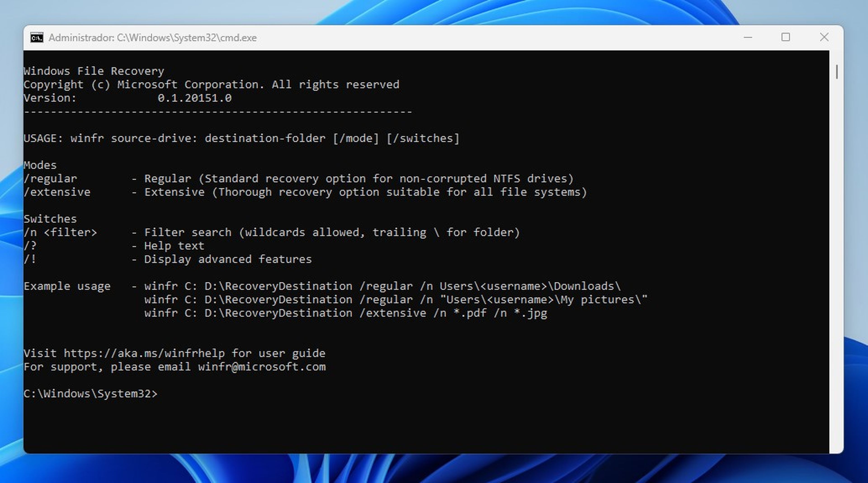Click the winfr@microsoft.com email address

pos(262,367)
